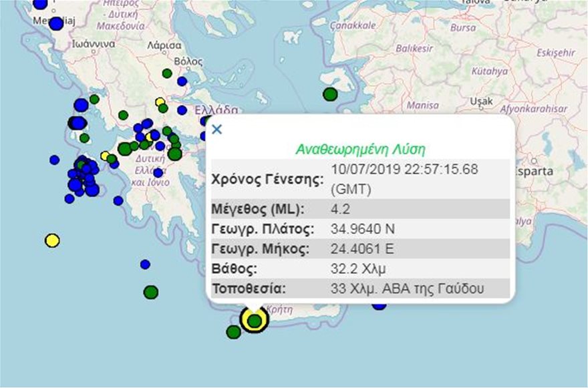Close the earthquake info popup
This screenshot has width=588, height=388.
[x=216, y=130]
